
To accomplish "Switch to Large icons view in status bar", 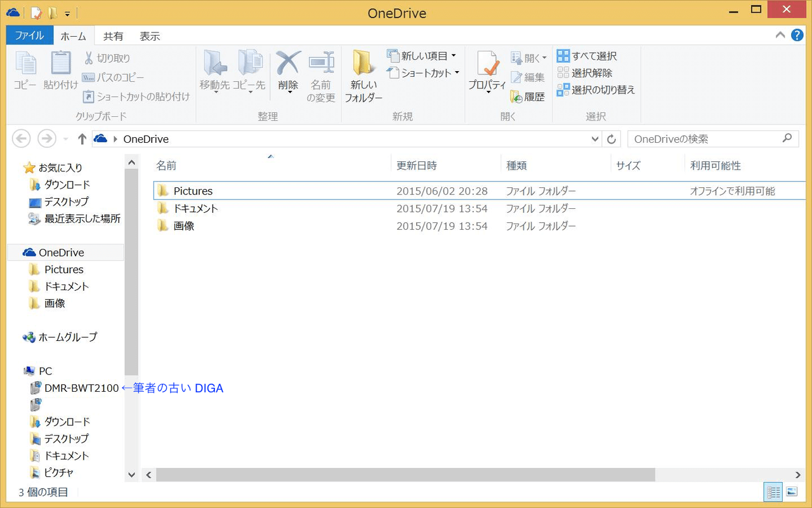I will 791,491.
